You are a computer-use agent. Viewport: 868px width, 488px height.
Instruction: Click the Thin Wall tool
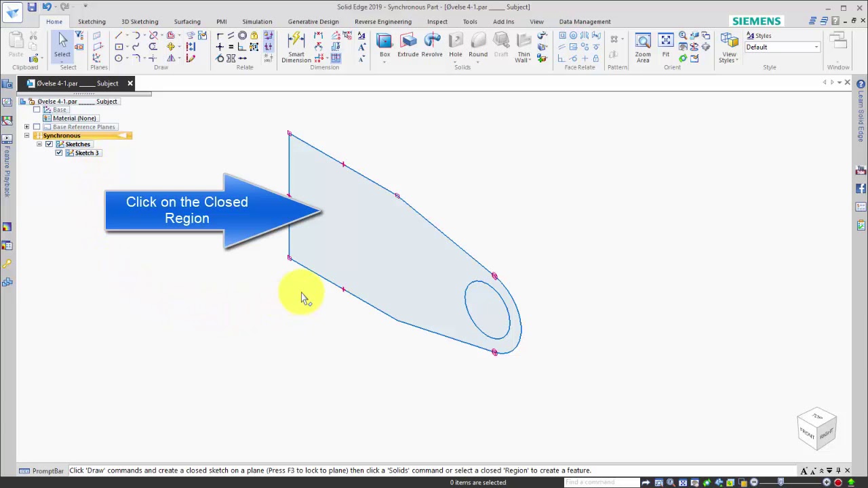coord(524,47)
